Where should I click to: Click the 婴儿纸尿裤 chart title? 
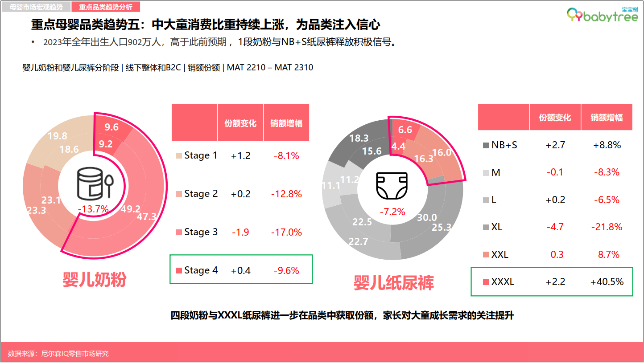pyautogui.click(x=393, y=282)
